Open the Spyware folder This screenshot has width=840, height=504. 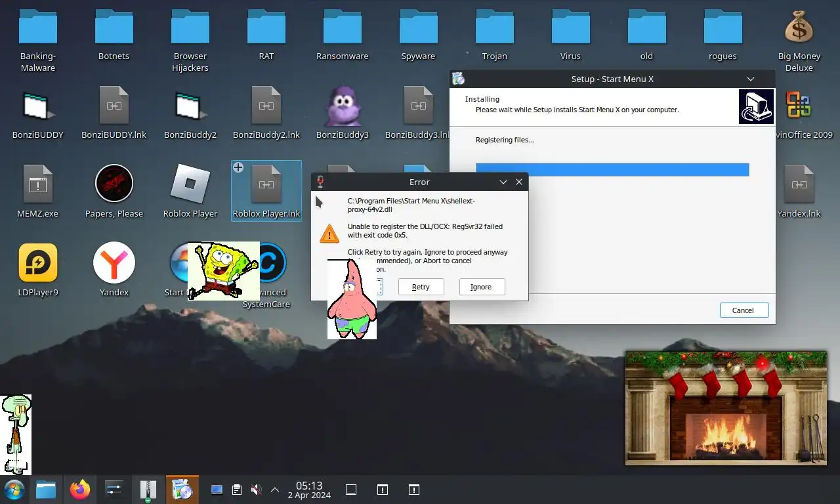click(x=419, y=26)
